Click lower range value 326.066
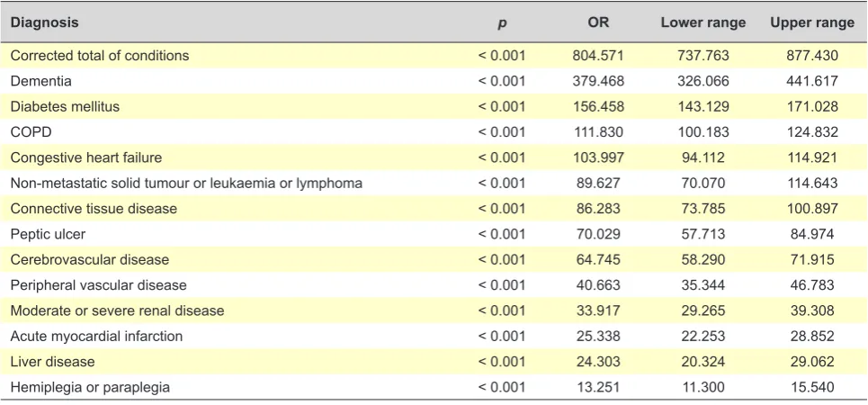 (703, 81)
